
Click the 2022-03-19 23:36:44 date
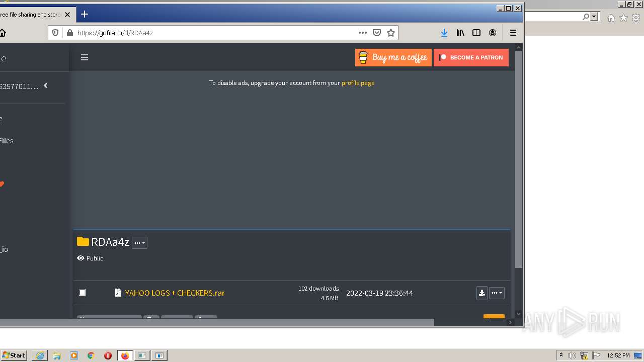point(379,293)
